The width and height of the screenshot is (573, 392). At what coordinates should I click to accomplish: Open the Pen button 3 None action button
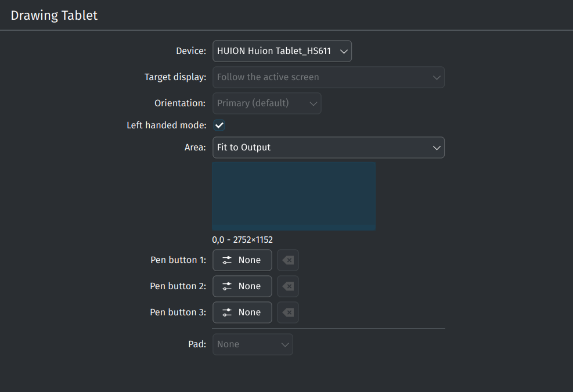242,312
